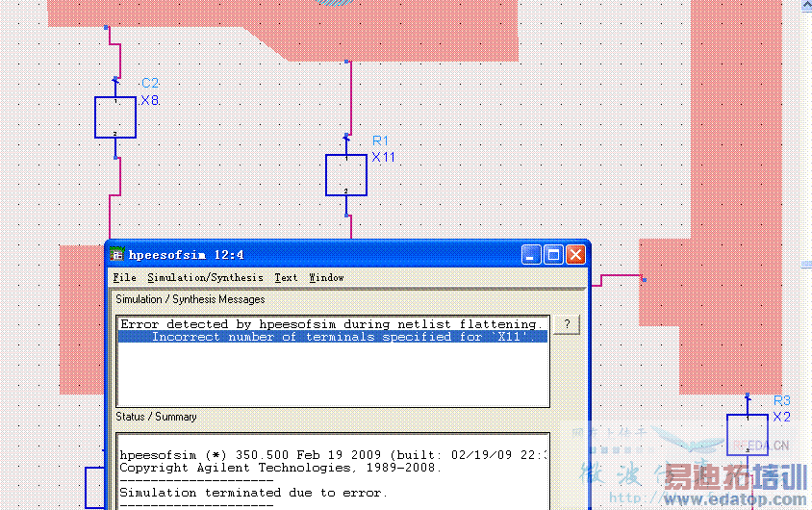Select the C2 X8 component box
Screen dimensions: 812x510
115,117
